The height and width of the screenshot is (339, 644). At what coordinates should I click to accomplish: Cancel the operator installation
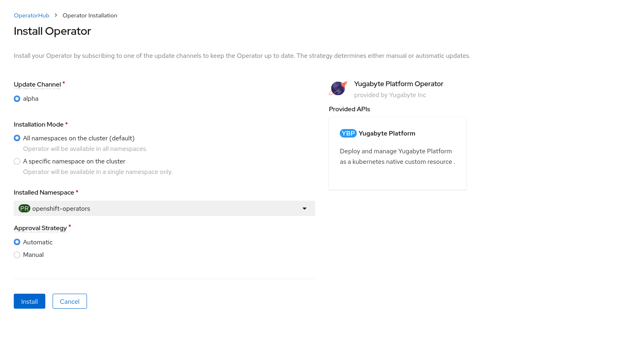tap(70, 301)
